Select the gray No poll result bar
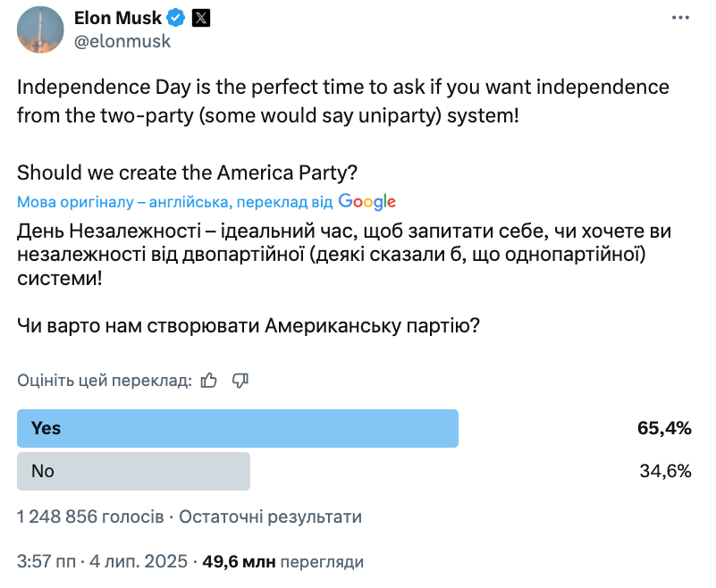Viewport: 716px width, 588px height. coord(133,471)
